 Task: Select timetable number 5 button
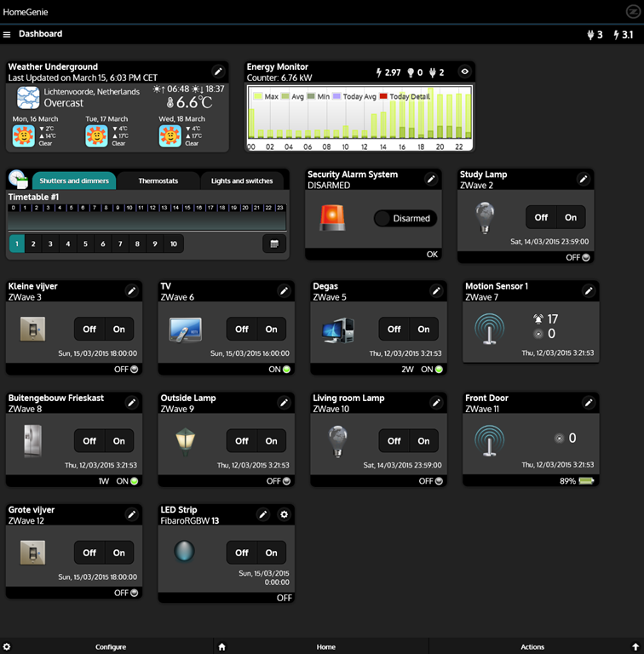point(85,244)
